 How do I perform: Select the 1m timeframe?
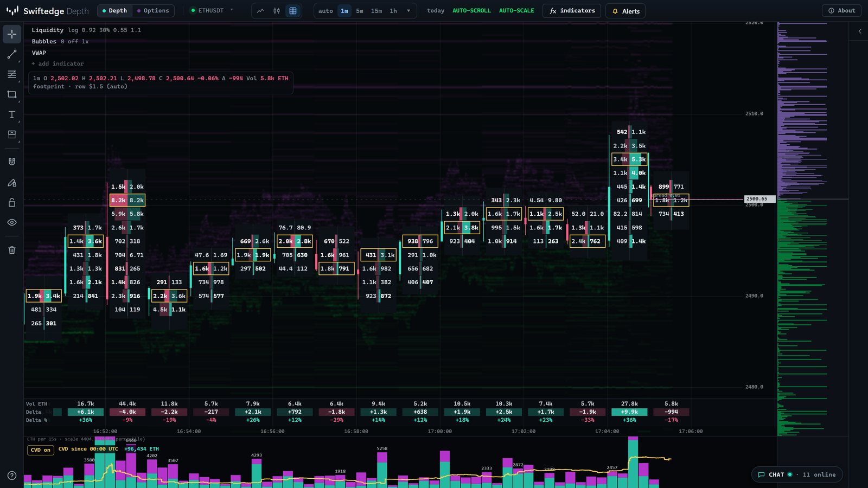(344, 11)
